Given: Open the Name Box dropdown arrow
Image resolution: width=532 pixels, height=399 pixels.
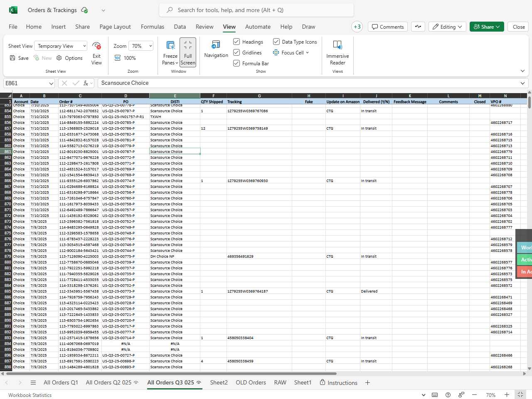Looking at the screenshot, I should coord(51,84).
